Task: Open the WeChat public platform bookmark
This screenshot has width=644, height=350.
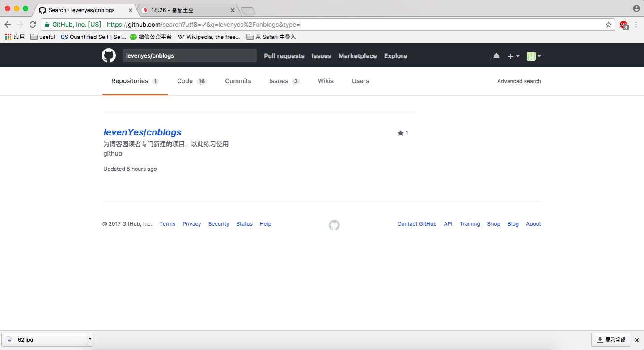Action: pyautogui.click(x=151, y=37)
